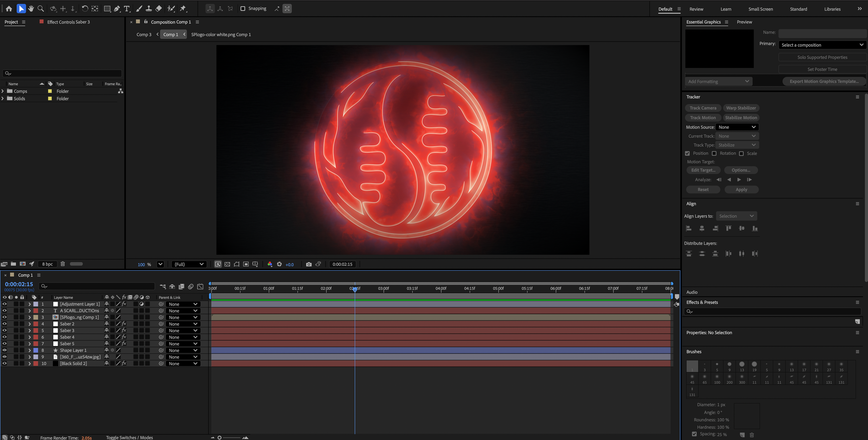
Task: Select the Zoom magnifier tool
Action: [x=41, y=9]
